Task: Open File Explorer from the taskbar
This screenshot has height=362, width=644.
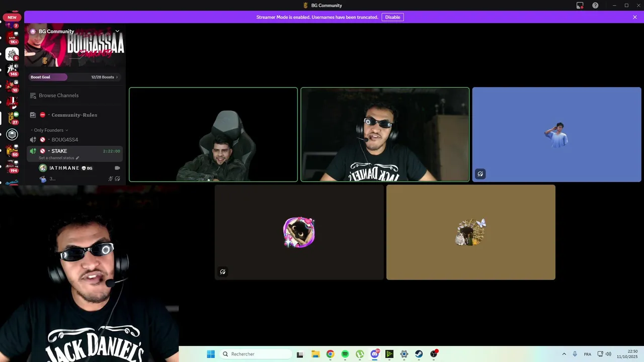Action: pyautogui.click(x=315, y=354)
